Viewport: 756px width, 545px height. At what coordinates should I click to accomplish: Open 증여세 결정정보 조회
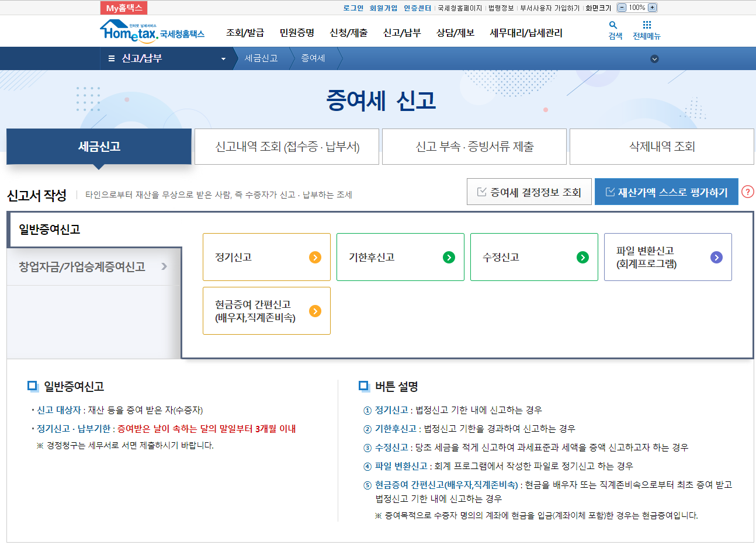tap(529, 192)
